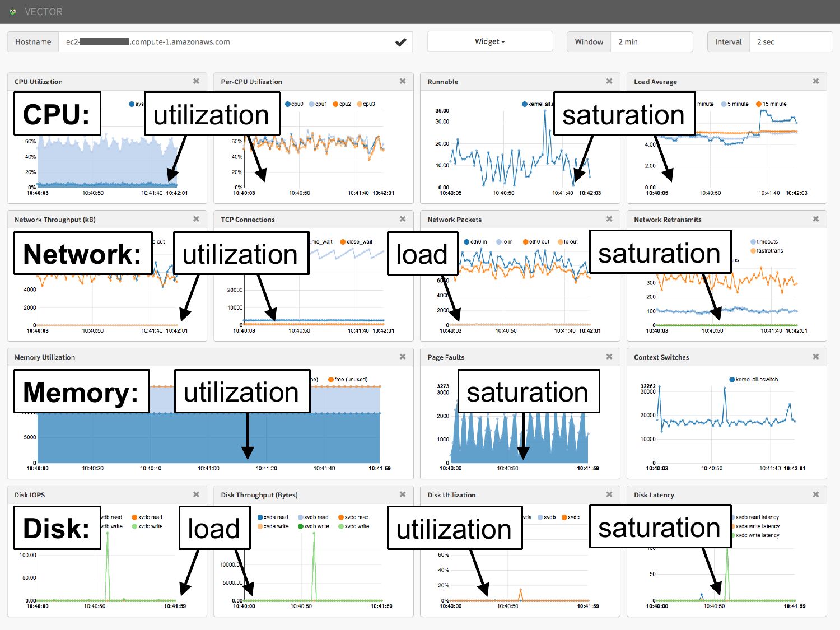Click the xvdc color swatch in Disk Utilization
840x630 pixels.
(564, 517)
